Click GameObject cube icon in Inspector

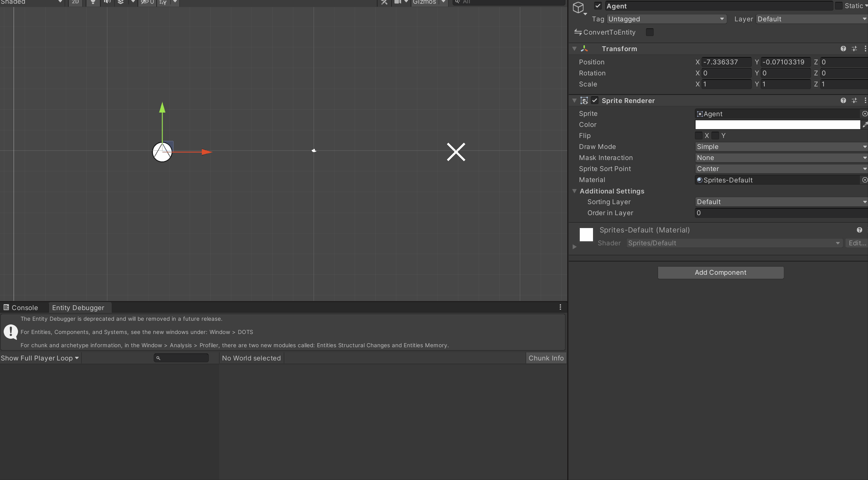click(578, 7)
